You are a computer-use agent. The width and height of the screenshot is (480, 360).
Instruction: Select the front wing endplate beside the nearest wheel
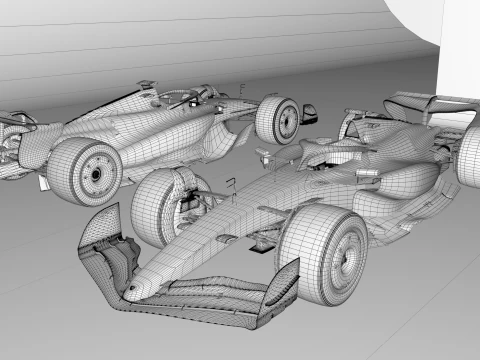point(279,293)
